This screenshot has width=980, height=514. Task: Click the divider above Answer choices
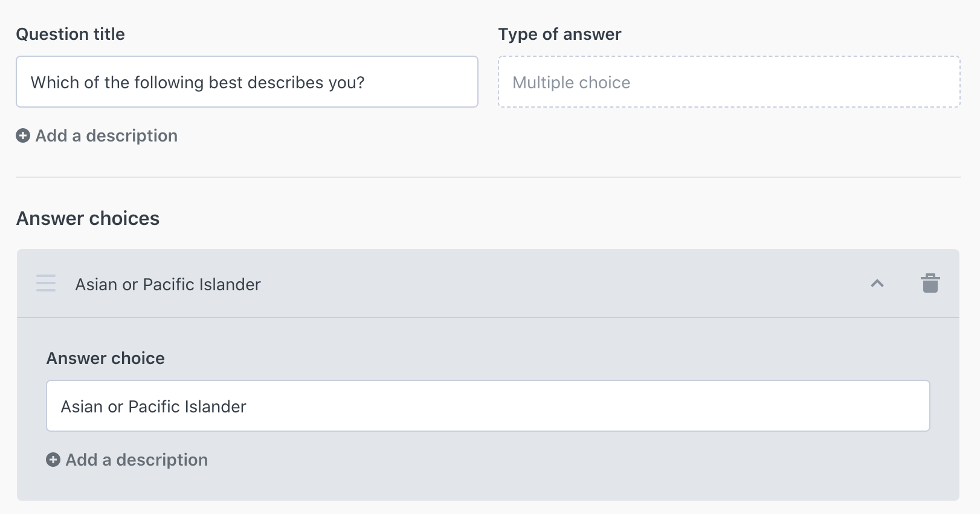pyautogui.click(x=488, y=177)
